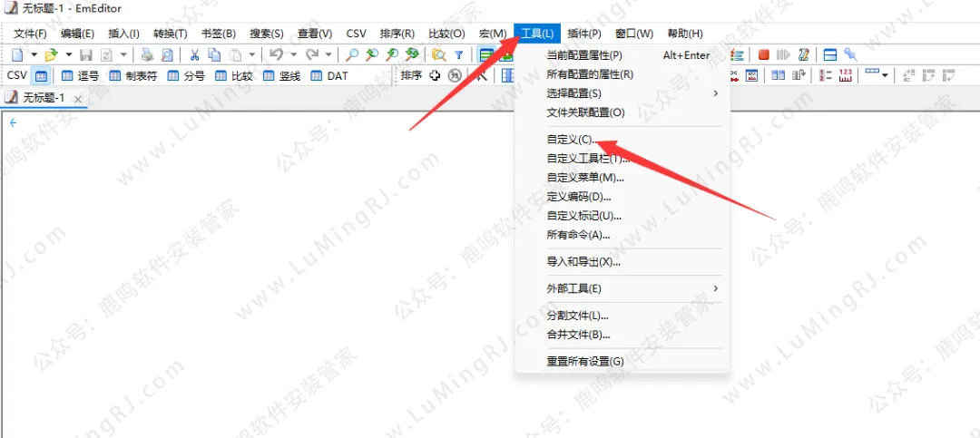Click the Find in Files icon
Viewport: 980px width, 438px height.
pos(439,55)
